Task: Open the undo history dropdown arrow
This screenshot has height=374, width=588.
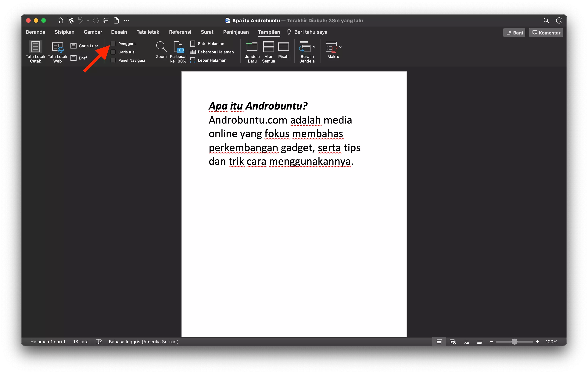Action: 88,20
